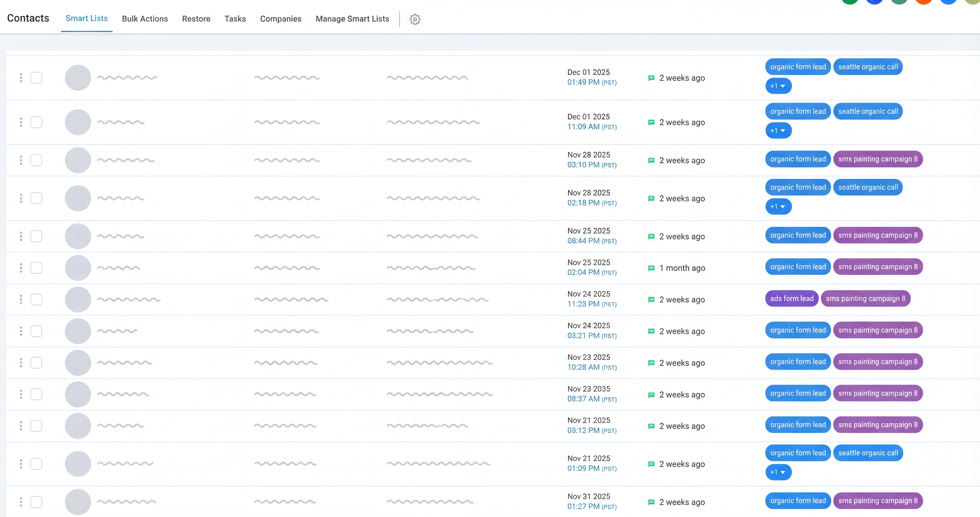Open row actions menu for Dec 01 01:49 PM contact
Image resolution: width=980 pixels, height=517 pixels.
21,78
